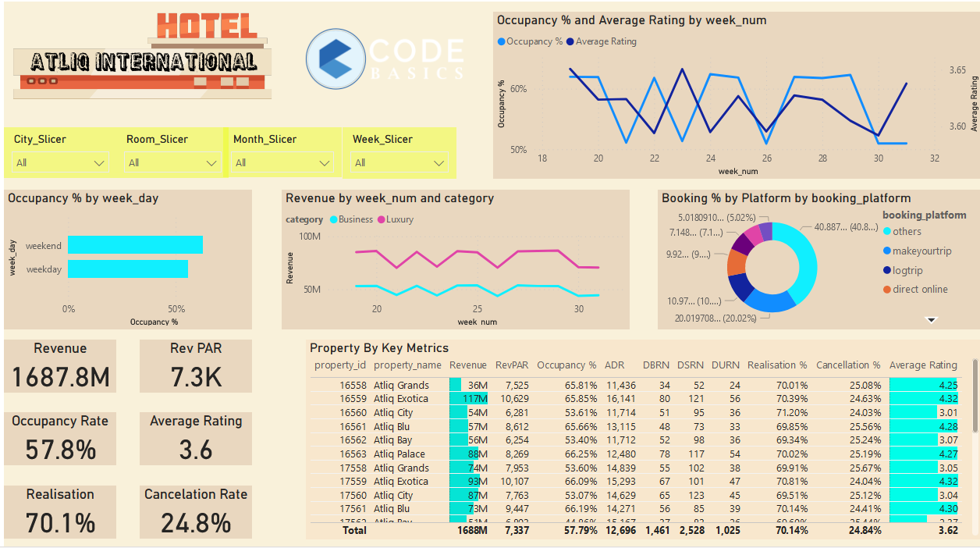Click the direct online legend marker

(887, 290)
